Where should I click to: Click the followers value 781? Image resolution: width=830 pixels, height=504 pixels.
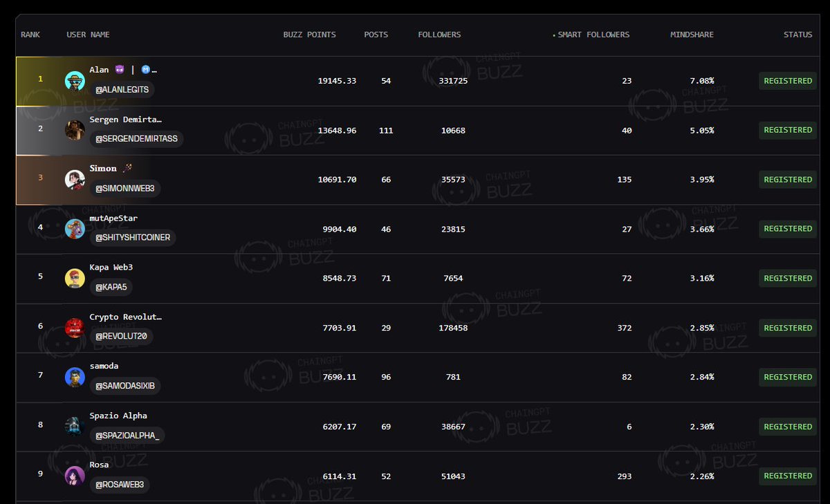(453, 377)
